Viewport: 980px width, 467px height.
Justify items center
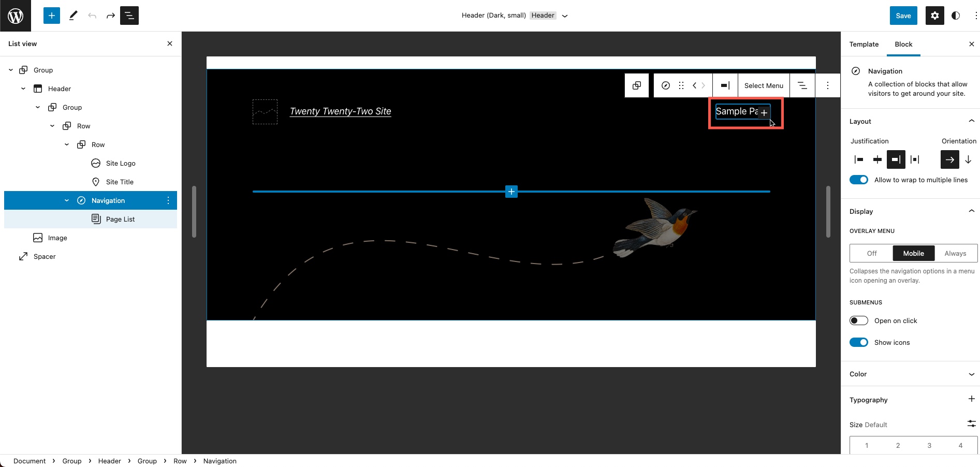877,159
